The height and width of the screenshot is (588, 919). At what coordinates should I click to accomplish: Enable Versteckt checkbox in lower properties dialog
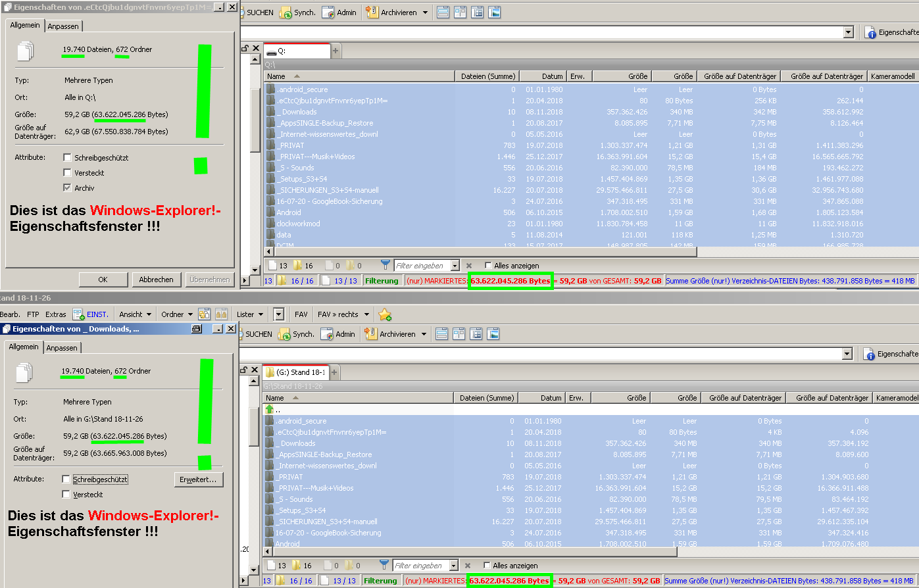[x=66, y=495]
